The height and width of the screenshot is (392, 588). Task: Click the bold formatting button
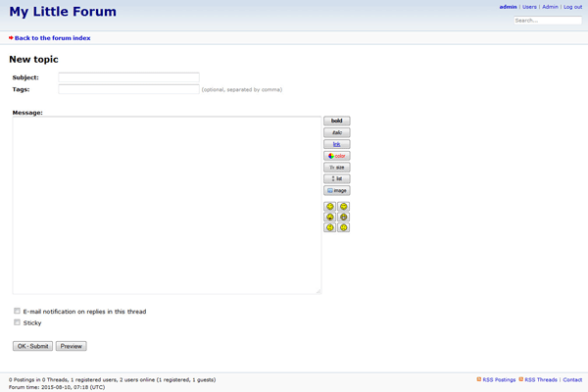(x=336, y=122)
